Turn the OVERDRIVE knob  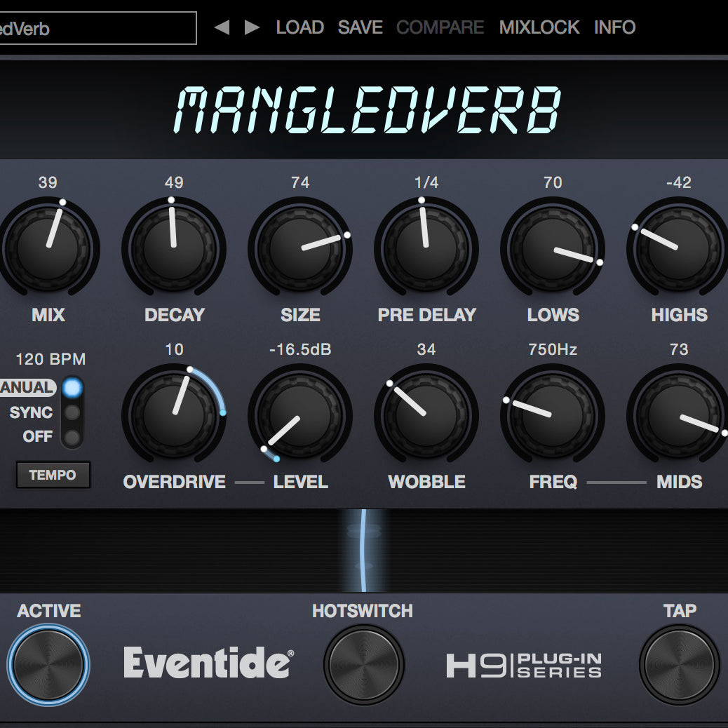pyautogui.click(x=174, y=415)
